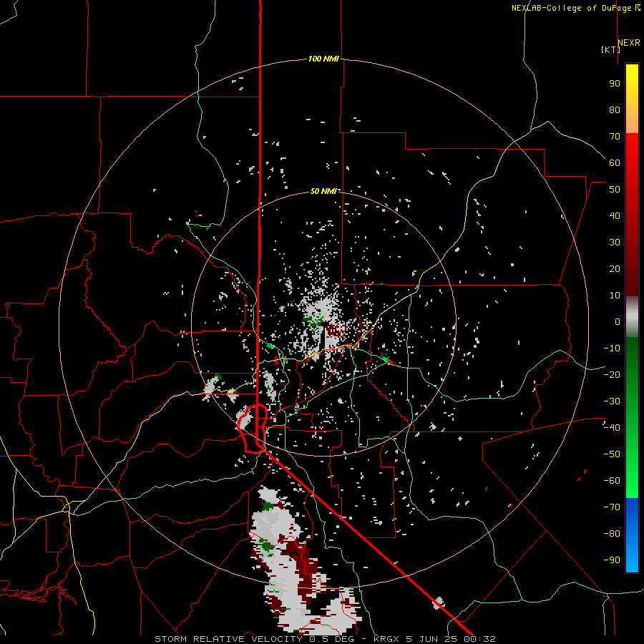644x644 pixels.
Task: Pick the red outbound segment of the color bar
Action: tap(632, 215)
